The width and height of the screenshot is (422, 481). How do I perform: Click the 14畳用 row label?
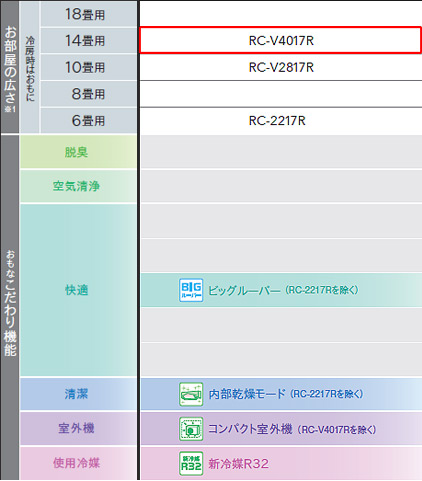[88, 41]
